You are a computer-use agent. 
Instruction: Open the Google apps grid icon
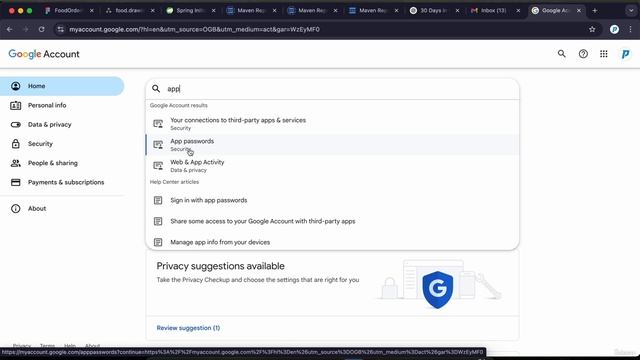pyautogui.click(x=604, y=53)
